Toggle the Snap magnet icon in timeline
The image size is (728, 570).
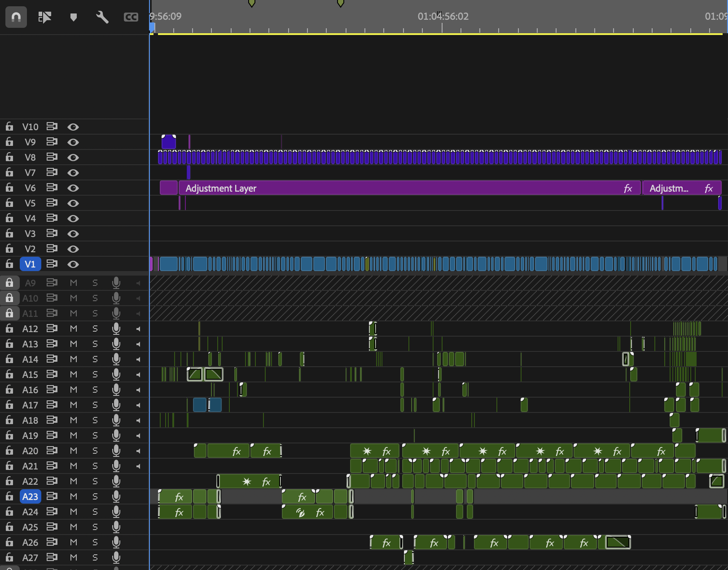click(16, 17)
